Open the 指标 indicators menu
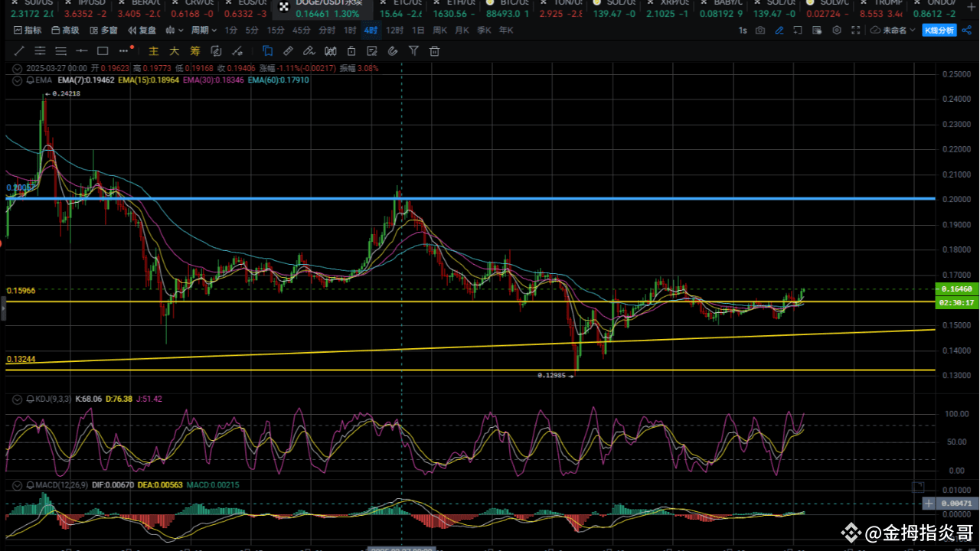The image size is (980, 551). click(x=28, y=30)
